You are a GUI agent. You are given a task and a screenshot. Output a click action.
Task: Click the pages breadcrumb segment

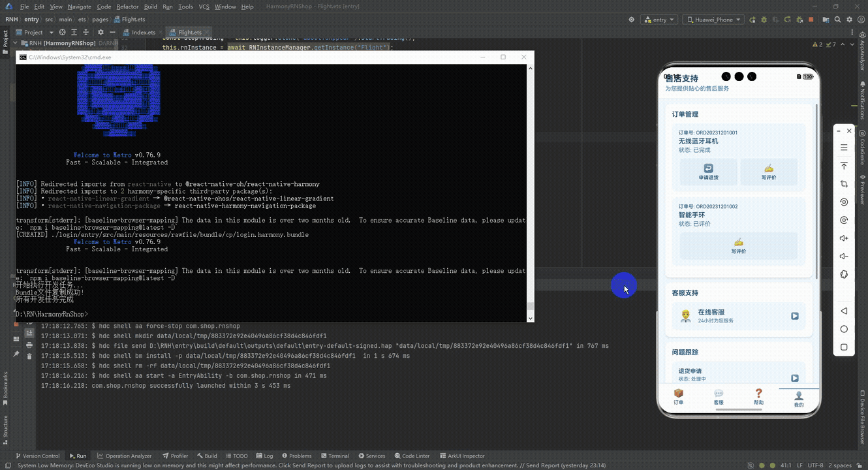pos(100,20)
